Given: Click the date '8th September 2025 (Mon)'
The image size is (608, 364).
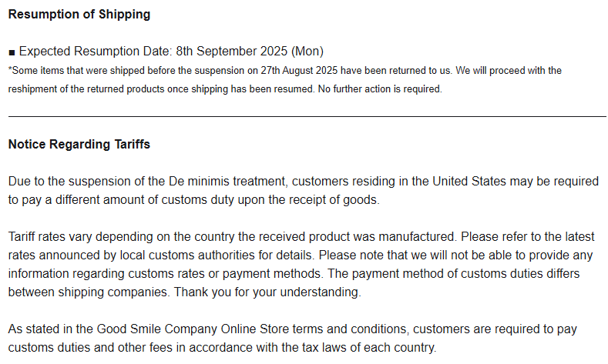Looking at the screenshot, I should (x=250, y=51).
